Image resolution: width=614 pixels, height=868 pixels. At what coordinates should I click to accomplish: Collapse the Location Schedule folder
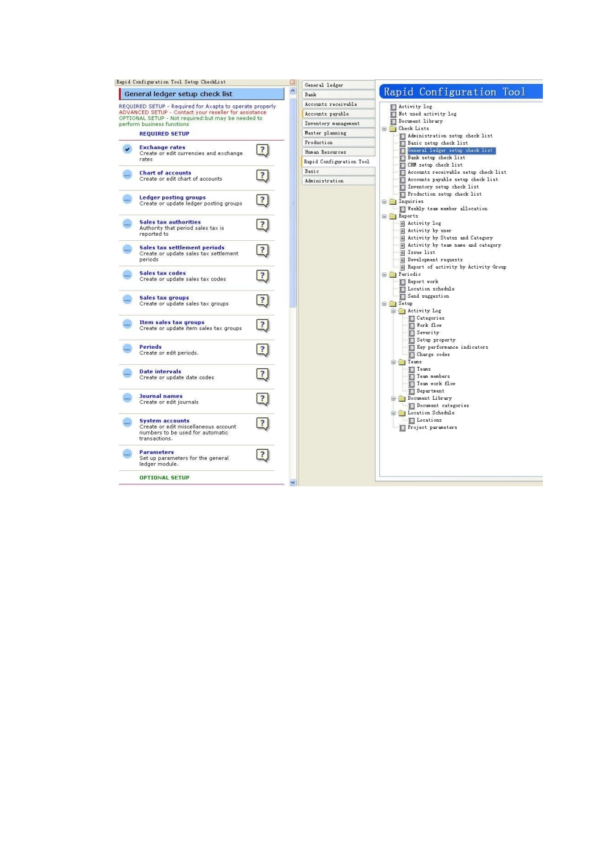point(393,413)
